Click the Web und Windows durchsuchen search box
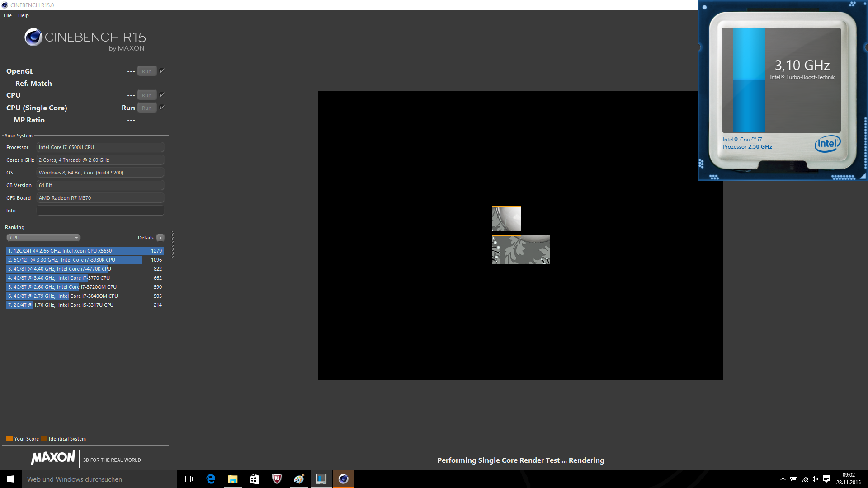The height and width of the screenshot is (488, 868). point(99,479)
